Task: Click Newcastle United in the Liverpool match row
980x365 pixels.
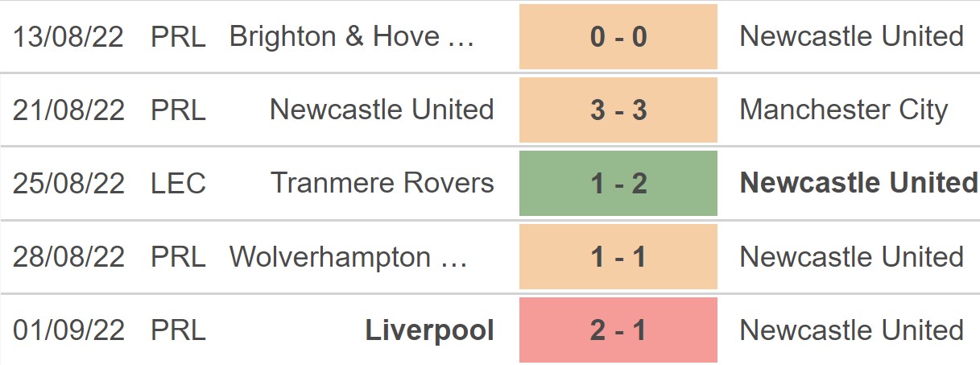Action: tap(852, 330)
